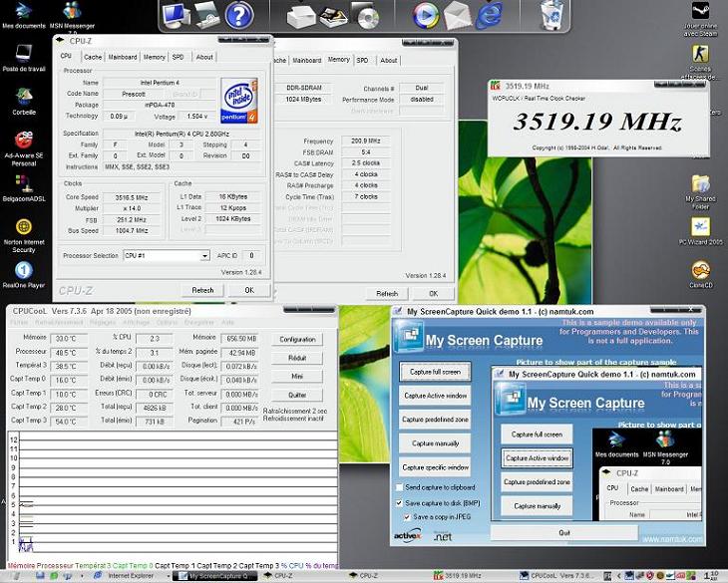Open the SPD tab in the rear CPU-Z window
The width and height of the screenshot is (728, 583).
363,61
